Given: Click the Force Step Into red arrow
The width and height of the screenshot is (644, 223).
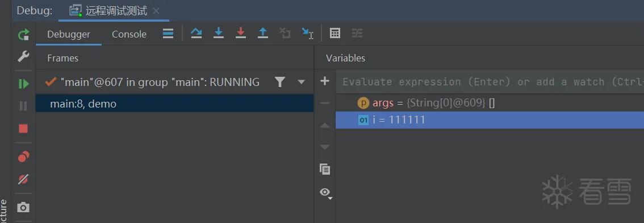Looking at the screenshot, I should tap(241, 33).
